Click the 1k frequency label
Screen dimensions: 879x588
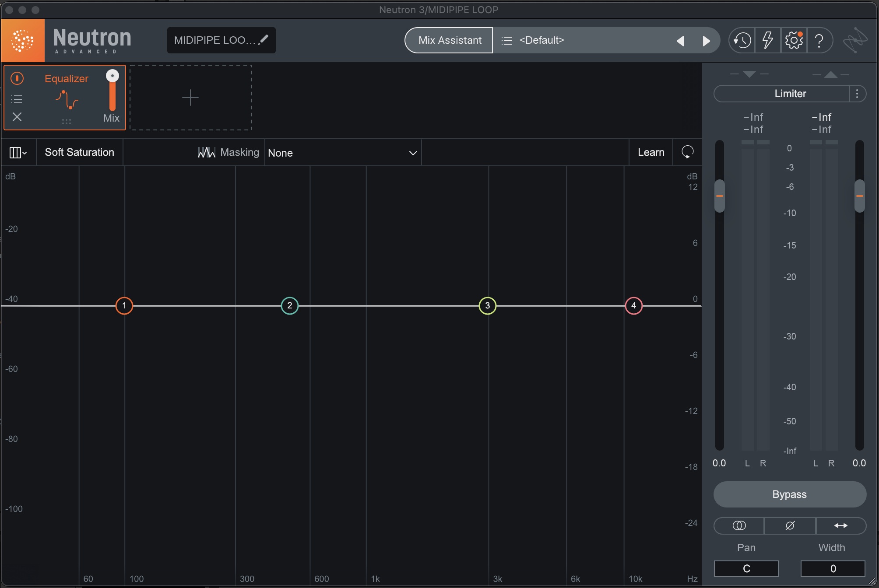(x=376, y=579)
